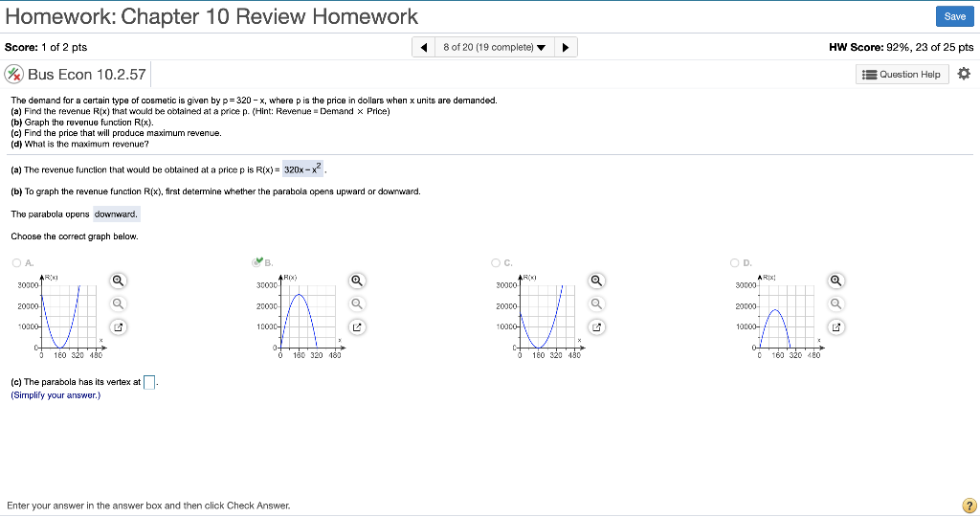Zoom in on graph D
Viewport: 980px width, 517px height.
835,281
